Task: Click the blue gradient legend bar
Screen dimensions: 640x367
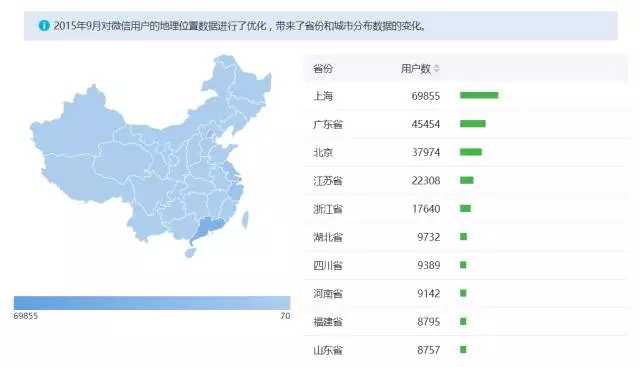Action: [x=152, y=303]
